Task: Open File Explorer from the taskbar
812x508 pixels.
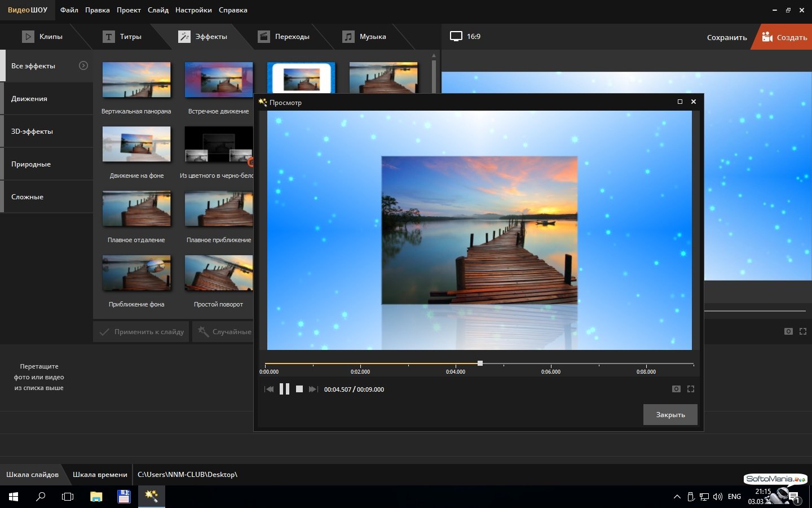Action: click(96, 497)
